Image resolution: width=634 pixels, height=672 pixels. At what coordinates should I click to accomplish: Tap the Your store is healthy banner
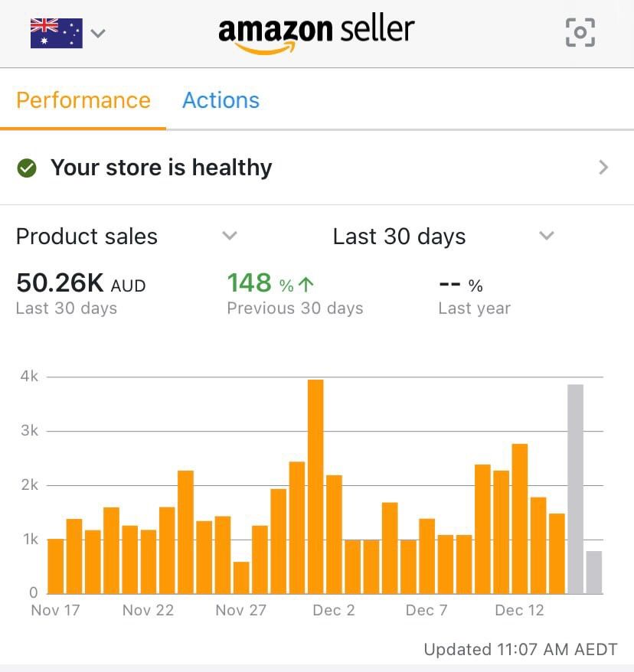pos(161,168)
